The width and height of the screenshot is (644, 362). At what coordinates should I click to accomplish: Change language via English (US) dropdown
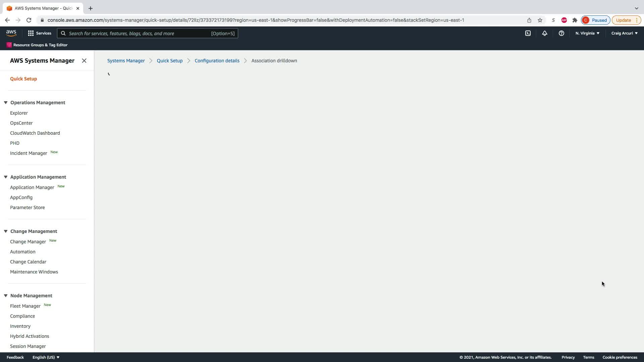46,357
